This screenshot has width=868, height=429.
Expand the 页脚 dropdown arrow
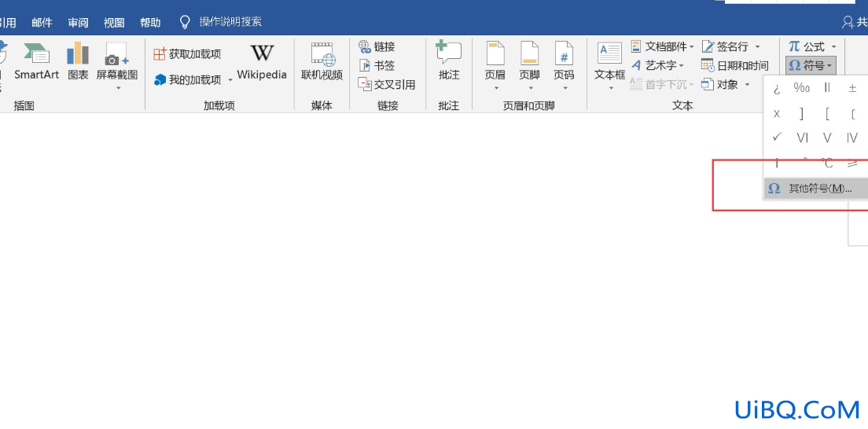coord(531,87)
